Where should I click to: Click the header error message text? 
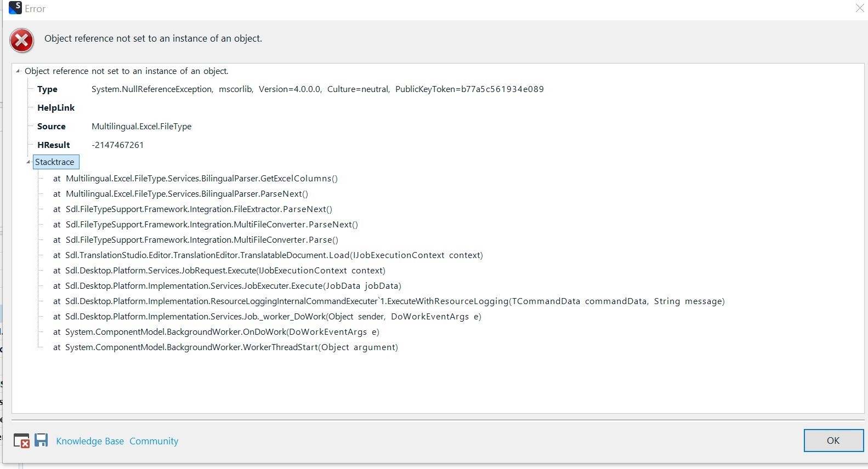(153, 38)
